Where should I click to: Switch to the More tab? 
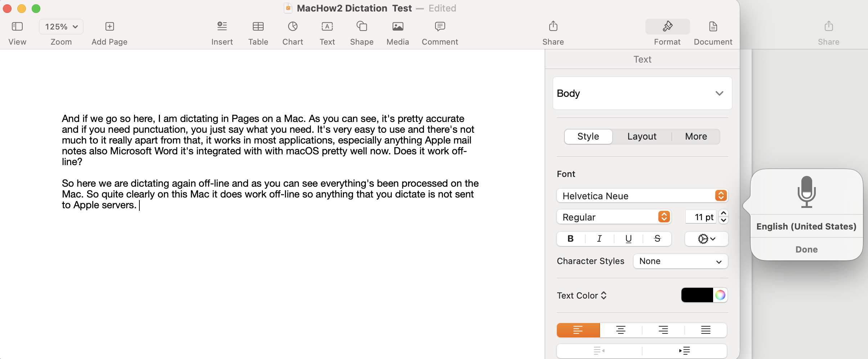(696, 136)
